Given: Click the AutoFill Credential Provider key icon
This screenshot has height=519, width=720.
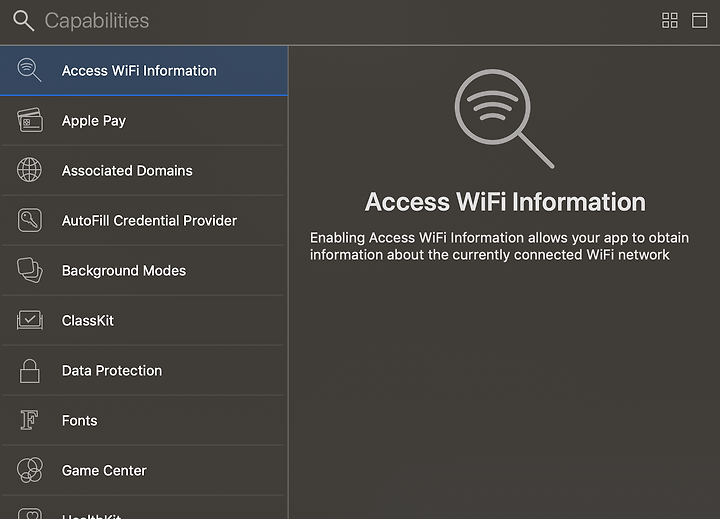Looking at the screenshot, I should [x=30, y=220].
